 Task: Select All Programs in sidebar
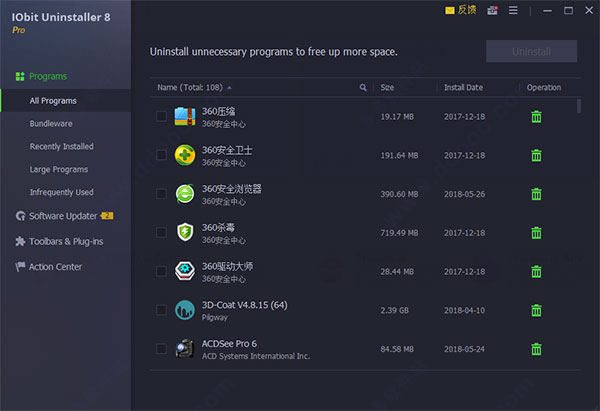pos(66,101)
